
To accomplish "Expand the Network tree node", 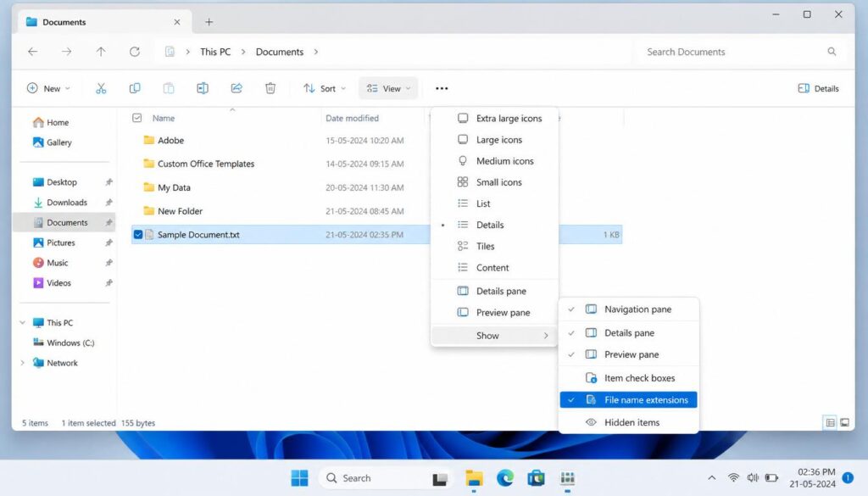I will click(23, 363).
